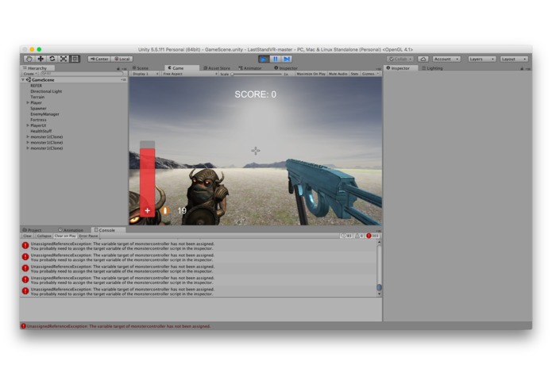
Task: Toggle Gizmos in Game view
Action: tap(368, 74)
